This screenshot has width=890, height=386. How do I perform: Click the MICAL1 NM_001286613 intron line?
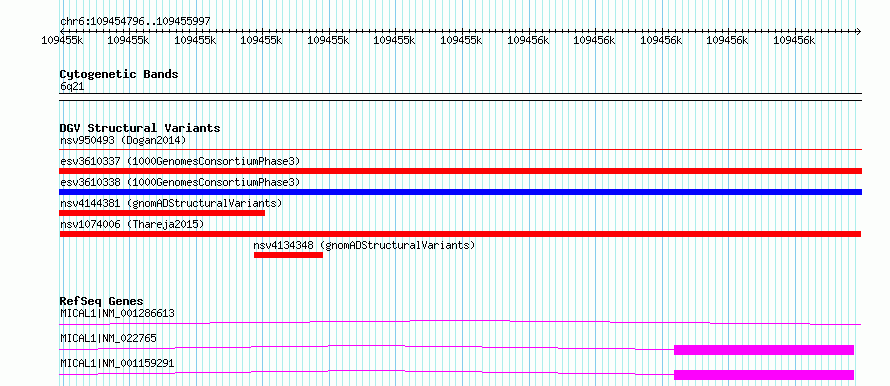coord(460,322)
